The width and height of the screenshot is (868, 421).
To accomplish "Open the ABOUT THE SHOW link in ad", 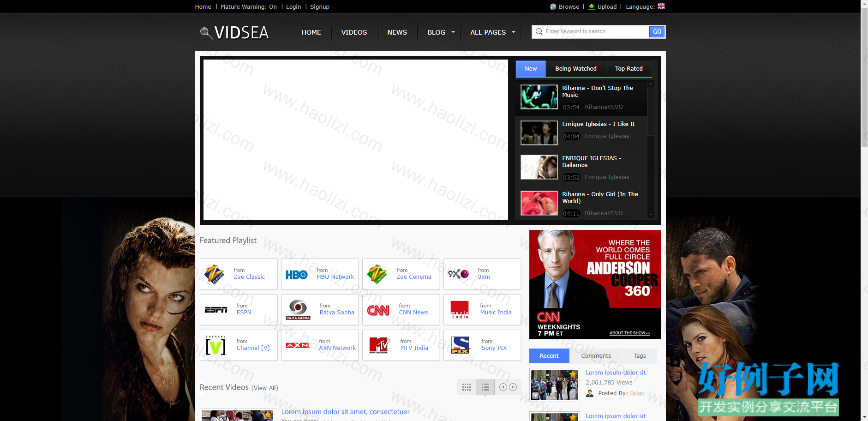I will (629, 333).
